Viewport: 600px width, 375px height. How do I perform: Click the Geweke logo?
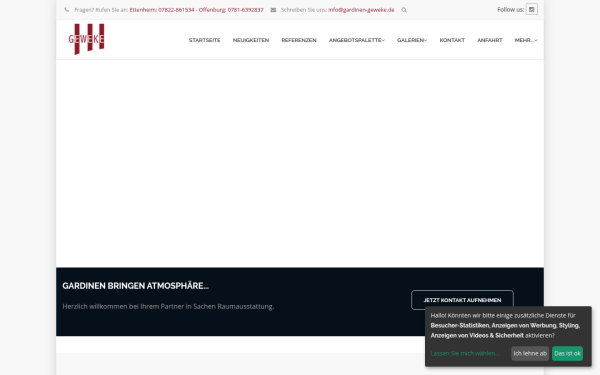(x=86, y=39)
